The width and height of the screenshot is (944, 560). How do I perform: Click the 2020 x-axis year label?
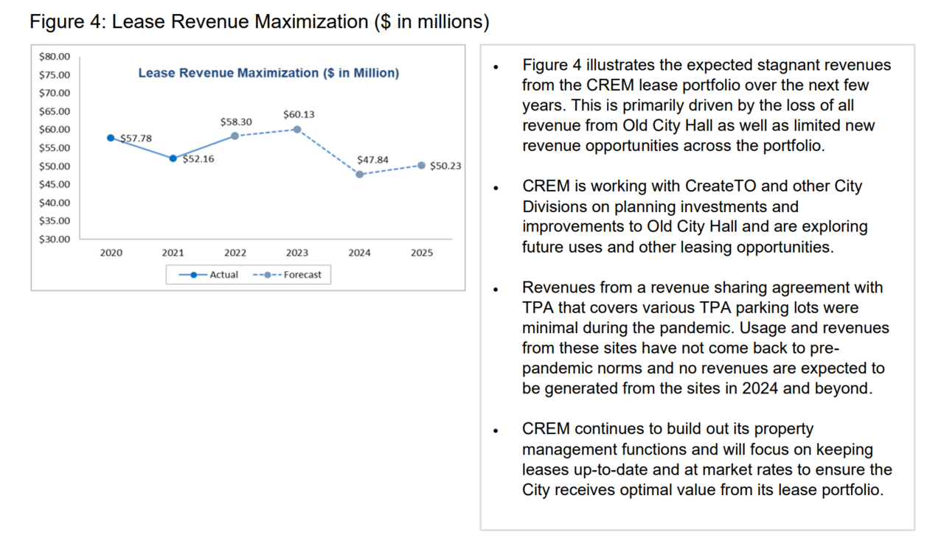click(x=111, y=253)
